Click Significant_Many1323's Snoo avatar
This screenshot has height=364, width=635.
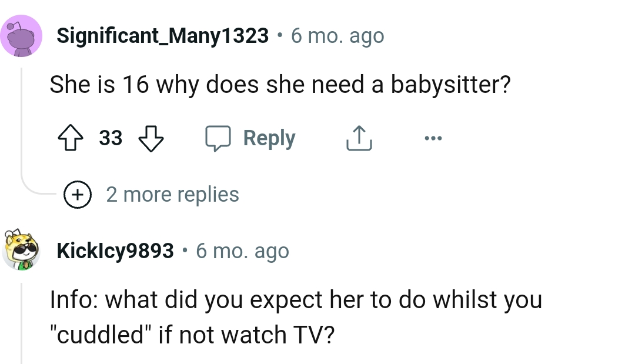point(22,35)
